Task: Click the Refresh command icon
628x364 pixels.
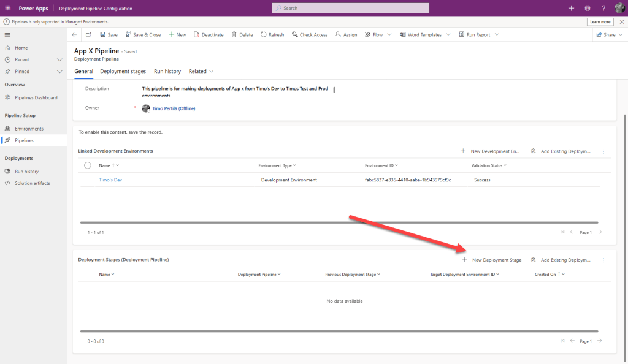Action: tap(264, 35)
